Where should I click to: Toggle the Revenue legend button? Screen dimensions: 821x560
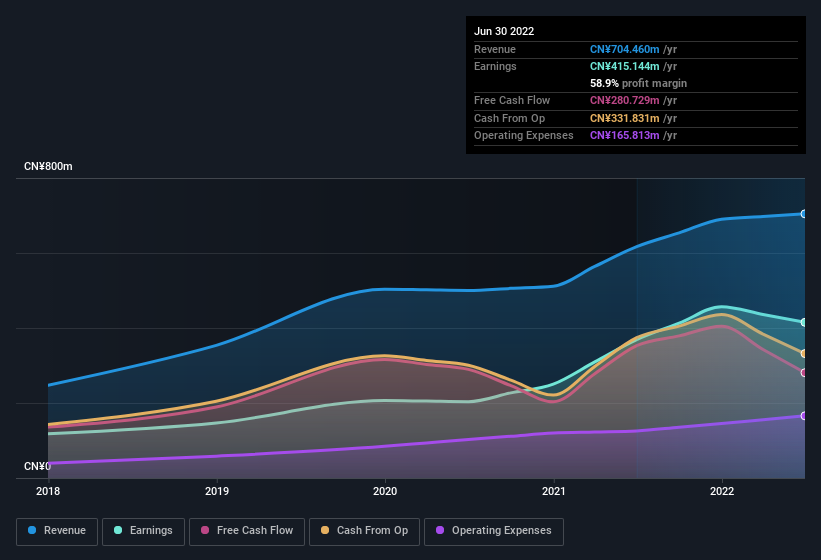[x=57, y=531]
